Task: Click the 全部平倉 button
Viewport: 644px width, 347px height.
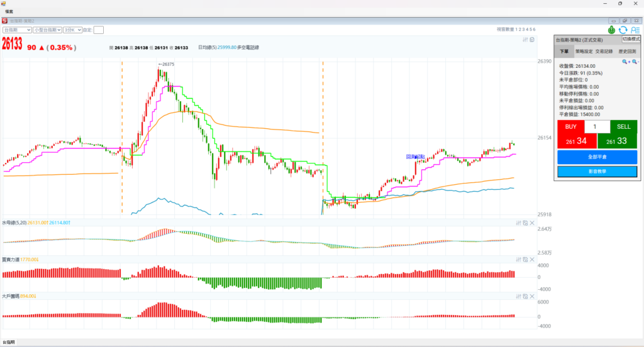Action: point(597,157)
